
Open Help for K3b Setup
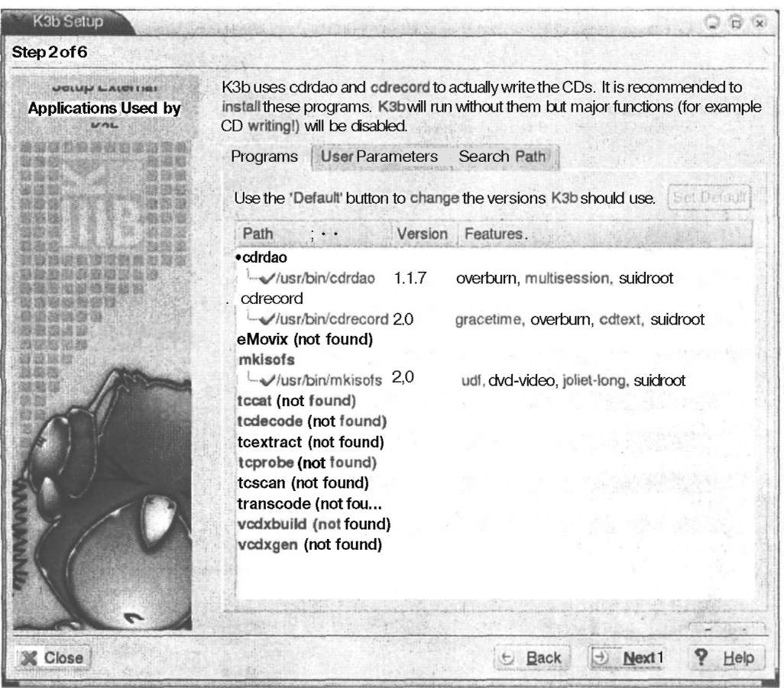click(726, 657)
